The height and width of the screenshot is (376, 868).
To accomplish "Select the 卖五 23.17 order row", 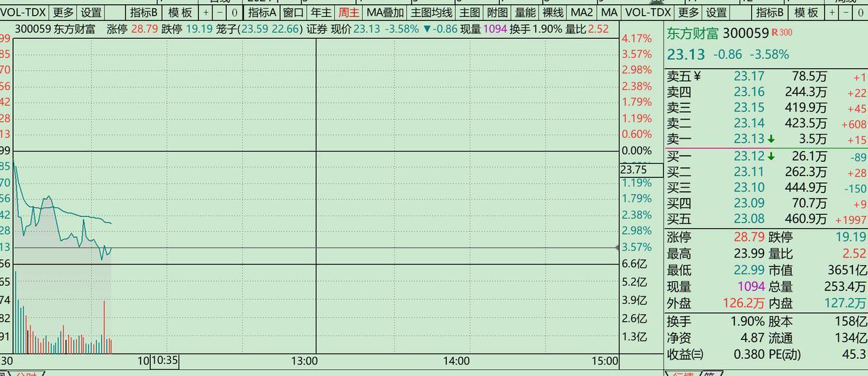I will click(767, 76).
